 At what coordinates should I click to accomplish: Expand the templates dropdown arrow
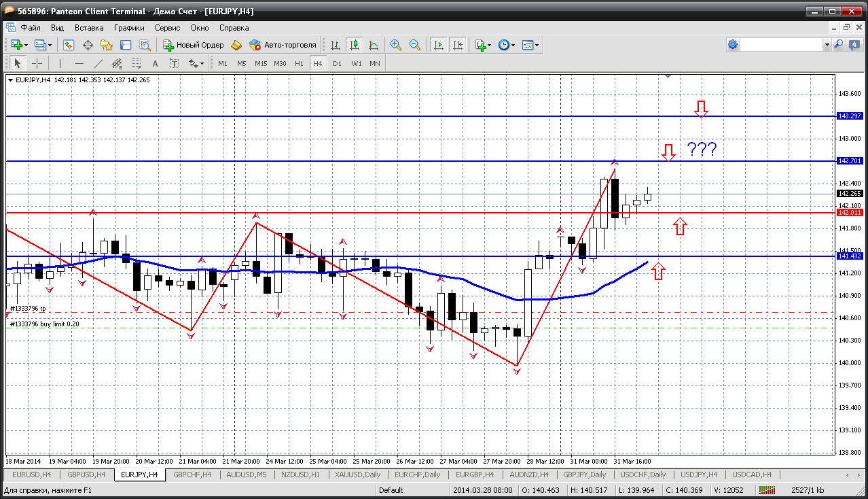pos(537,46)
